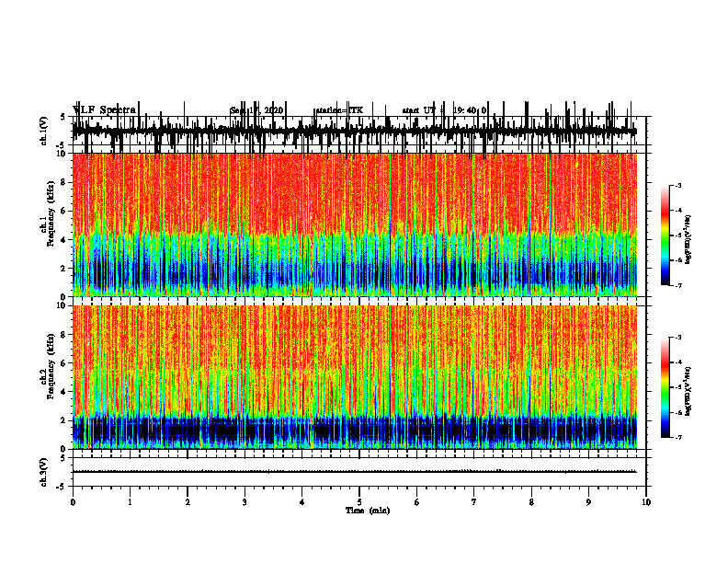The height and width of the screenshot is (563, 728).
Task: Click the '5' tick on ch.3(V) axis
Action: 63,458
